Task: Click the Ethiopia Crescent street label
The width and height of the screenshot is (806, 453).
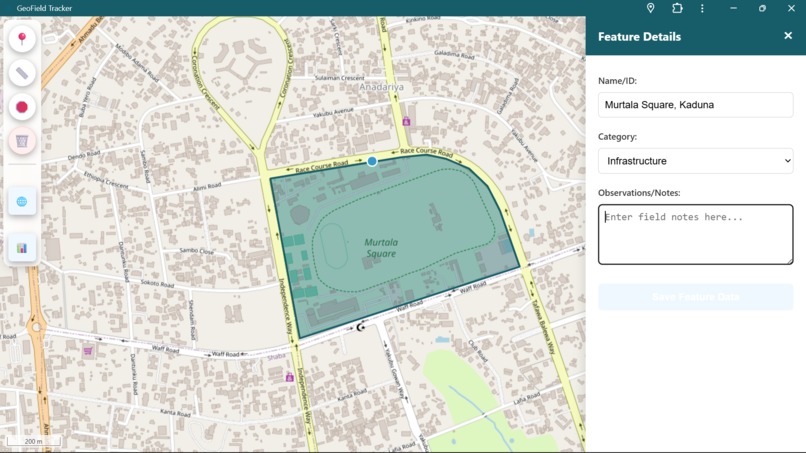Action: pyautogui.click(x=106, y=180)
